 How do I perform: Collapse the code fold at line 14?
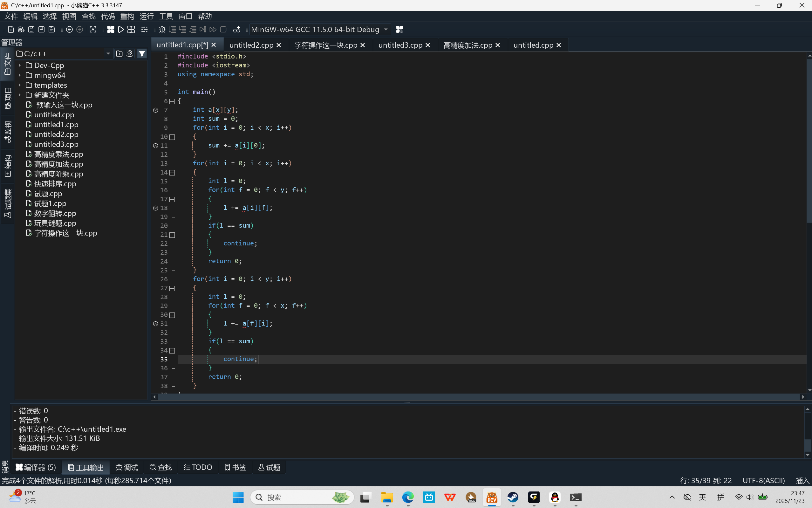tap(172, 172)
